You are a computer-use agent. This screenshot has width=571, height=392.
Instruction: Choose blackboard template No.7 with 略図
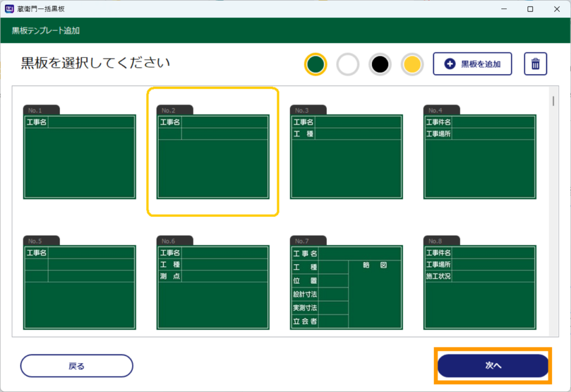click(x=346, y=283)
